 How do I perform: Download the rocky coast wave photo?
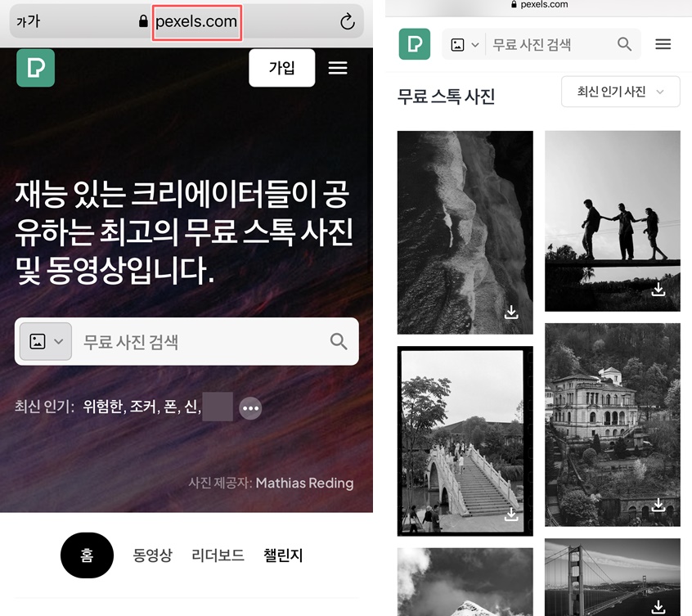[511, 312]
